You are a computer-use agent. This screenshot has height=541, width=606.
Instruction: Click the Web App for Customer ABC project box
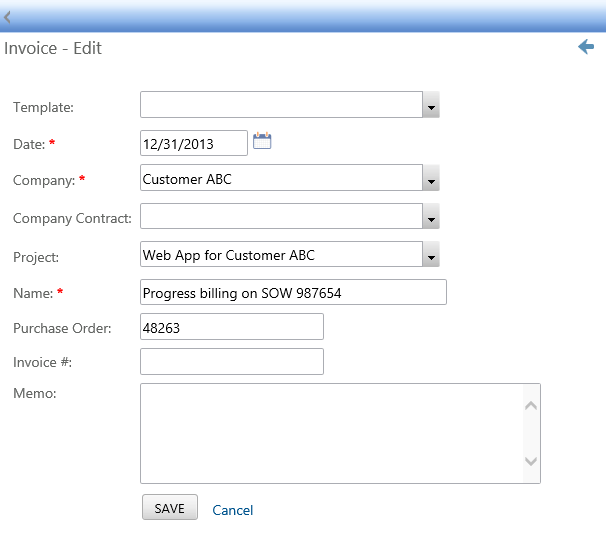[x=281, y=254]
